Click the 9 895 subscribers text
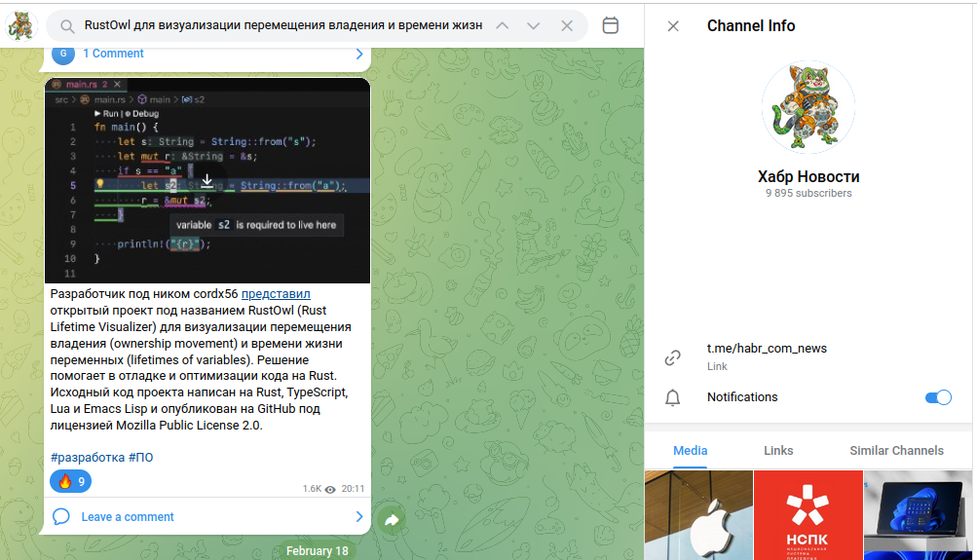The height and width of the screenshot is (560, 977). (808, 193)
